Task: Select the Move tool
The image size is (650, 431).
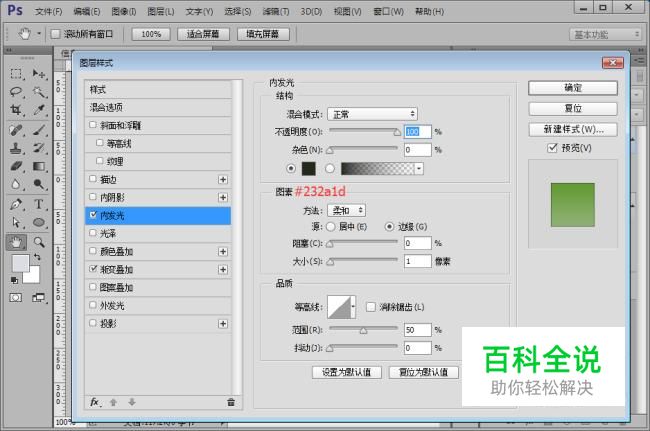Action: click(39, 74)
